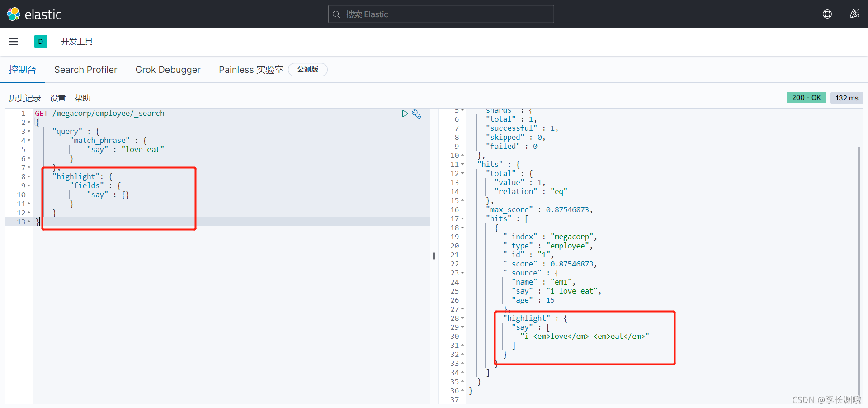Collapse the hits array fold arrow on line 17
This screenshot has height=408, width=868.
tap(462, 219)
